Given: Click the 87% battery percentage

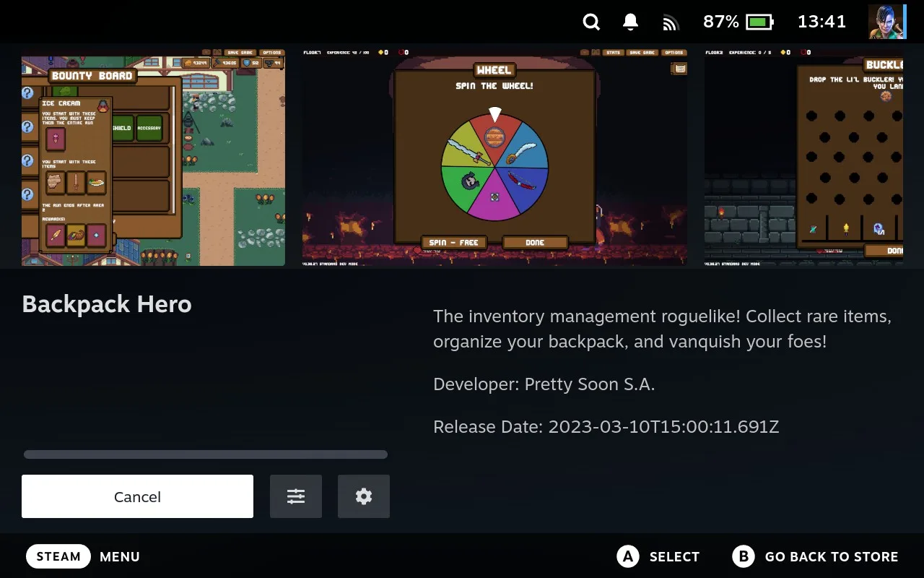Looking at the screenshot, I should pos(721,22).
